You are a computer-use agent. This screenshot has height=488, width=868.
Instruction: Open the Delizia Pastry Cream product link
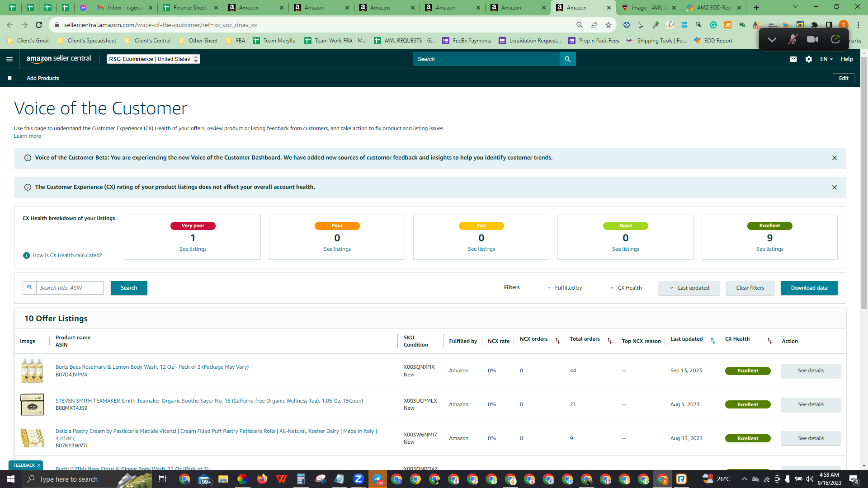click(216, 434)
